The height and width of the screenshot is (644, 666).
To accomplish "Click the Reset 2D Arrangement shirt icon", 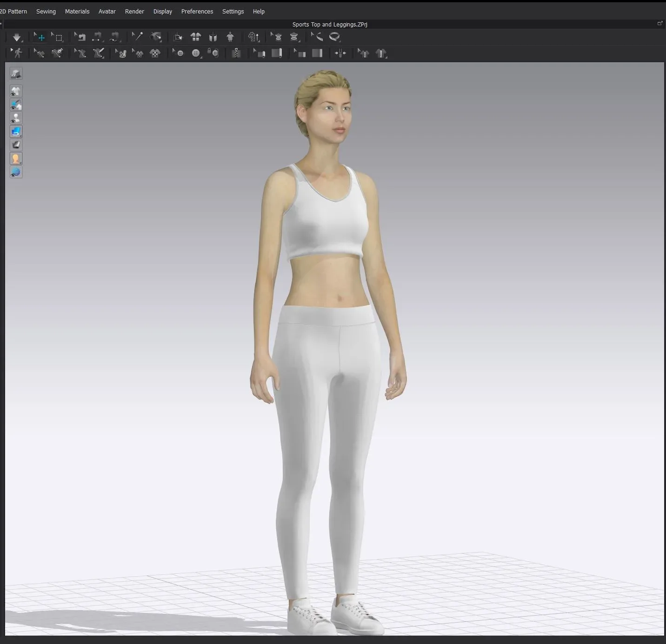I will pos(196,37).
